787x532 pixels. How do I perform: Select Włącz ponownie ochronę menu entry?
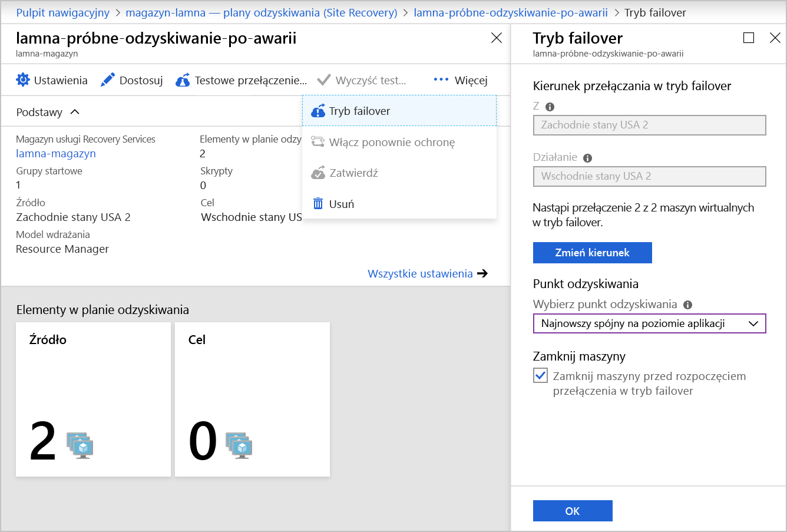click(399, 142)
